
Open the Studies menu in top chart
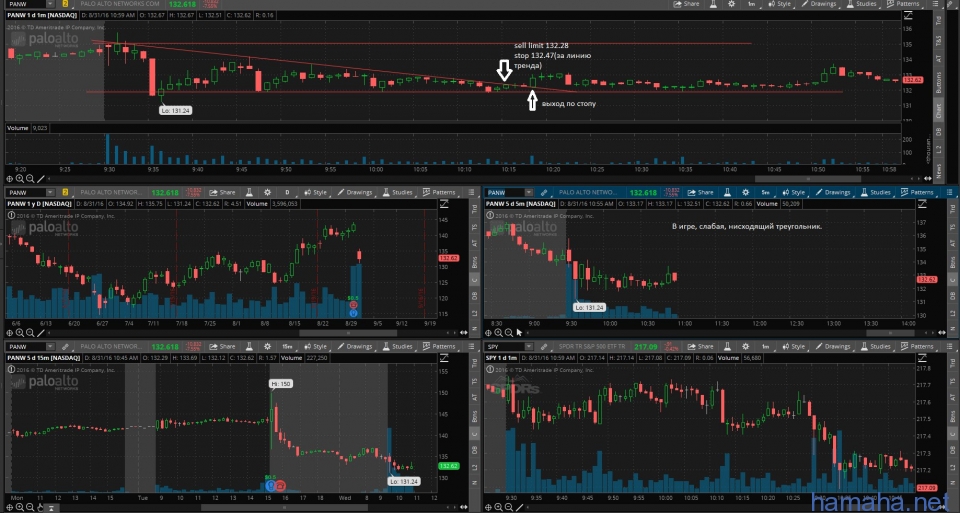(861, 4)
